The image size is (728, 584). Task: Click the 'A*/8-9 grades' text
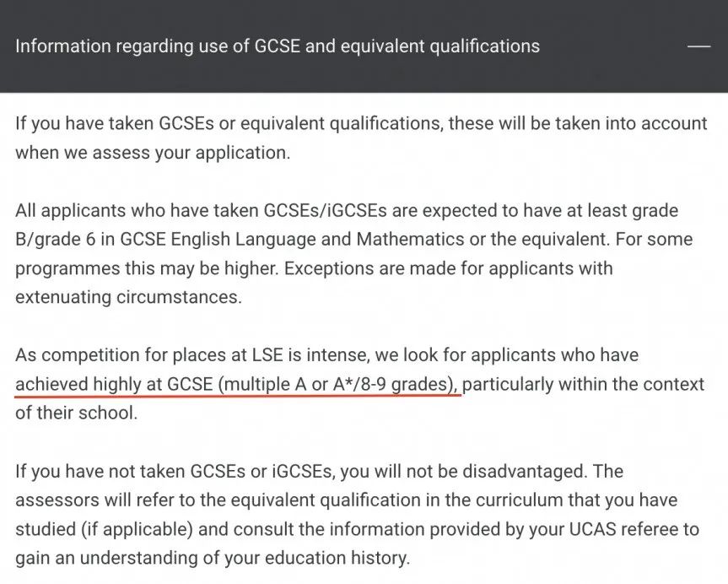click(x=390, y=385)
